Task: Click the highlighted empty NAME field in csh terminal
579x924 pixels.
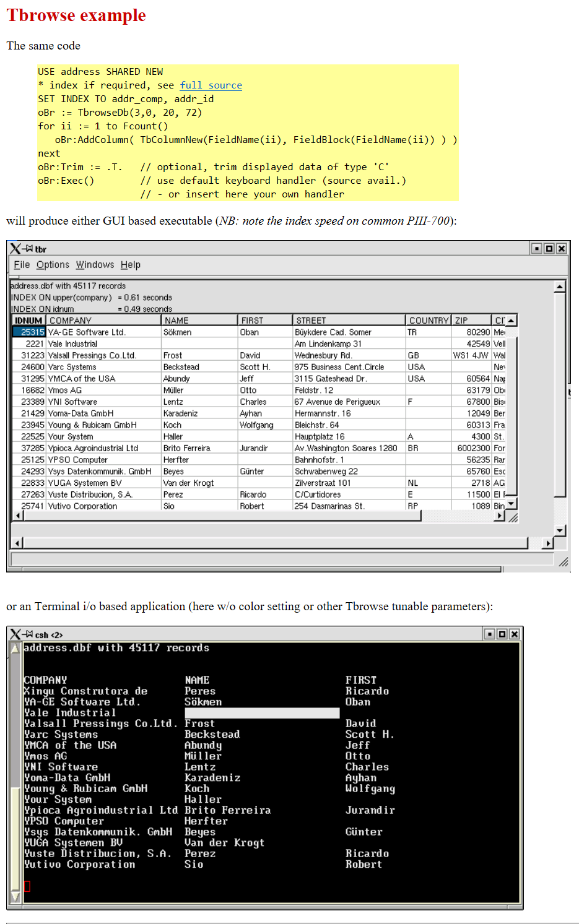Action: pyautogui.click(x=262, y=713)
